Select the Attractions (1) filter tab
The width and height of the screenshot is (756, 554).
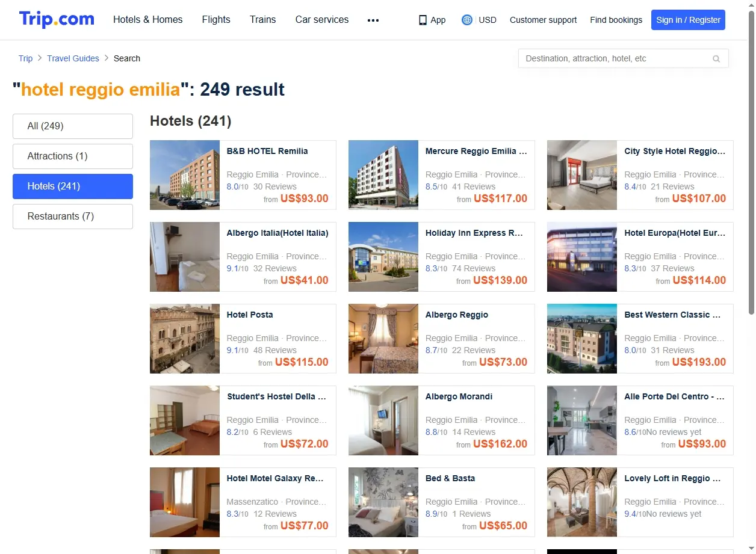[73, 156]
